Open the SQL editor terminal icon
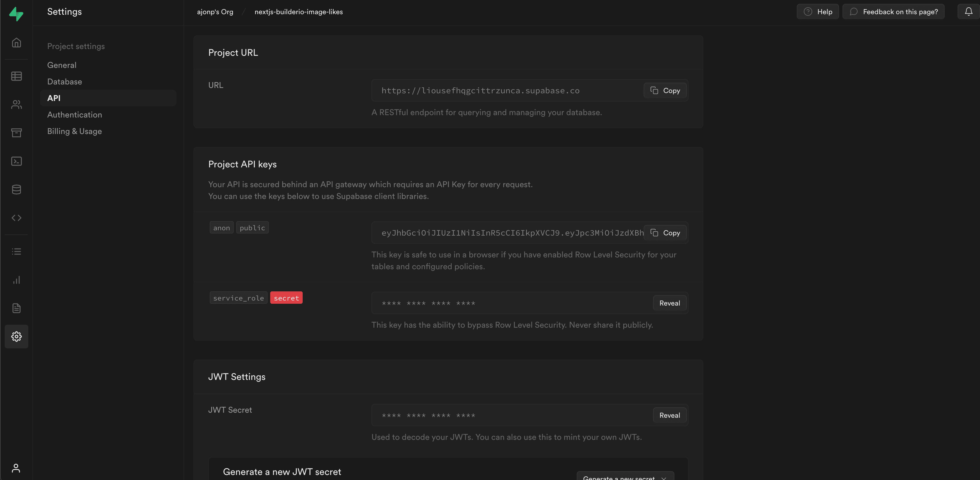Image resolution: width=980 pixels, height=480 pixels. [x=16, y=161]
